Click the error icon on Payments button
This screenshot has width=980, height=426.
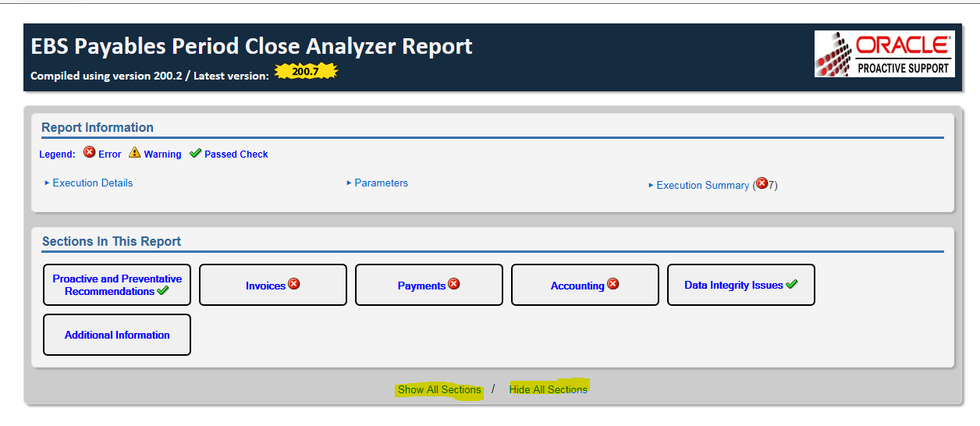pos(454,284)
